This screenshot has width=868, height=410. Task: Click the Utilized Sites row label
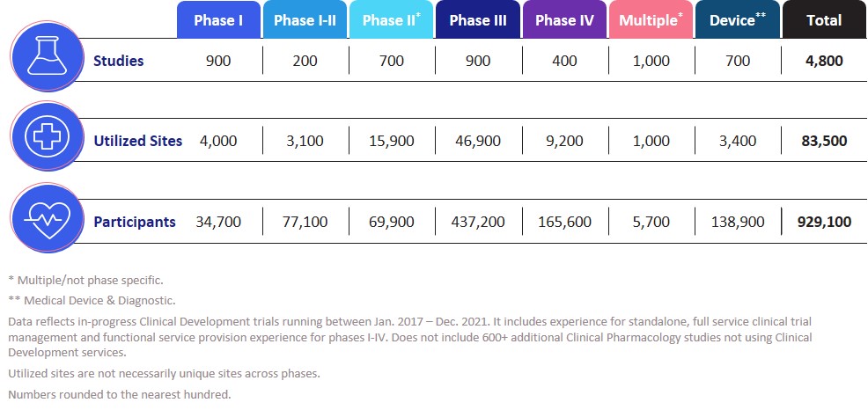137,141
